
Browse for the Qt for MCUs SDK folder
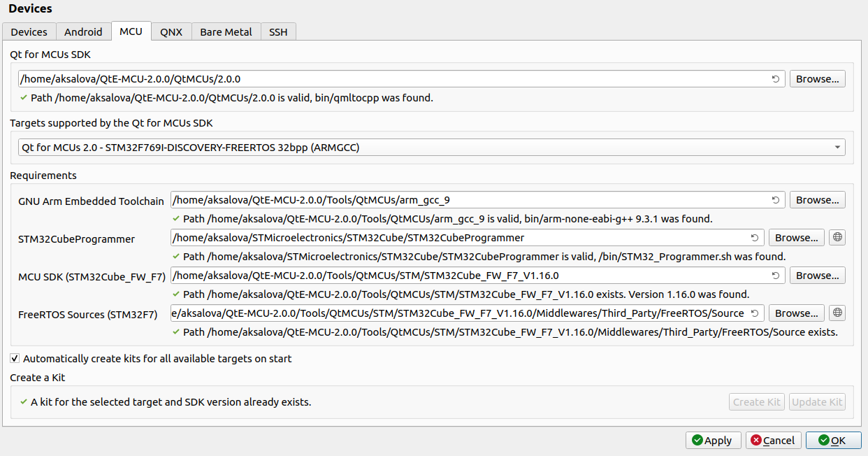coord(817,79)
